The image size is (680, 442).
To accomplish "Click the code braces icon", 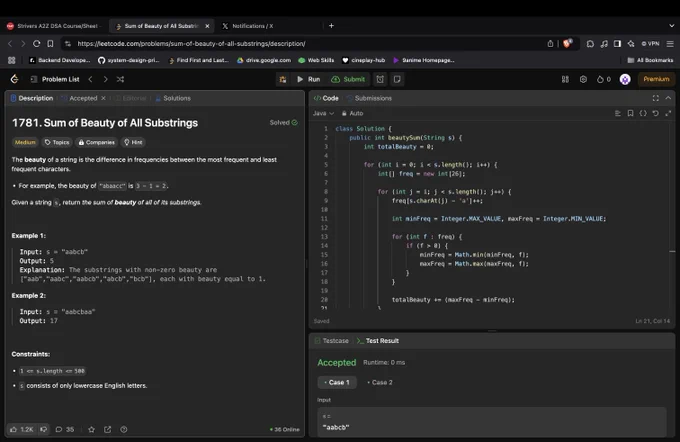I will point(643,113).
